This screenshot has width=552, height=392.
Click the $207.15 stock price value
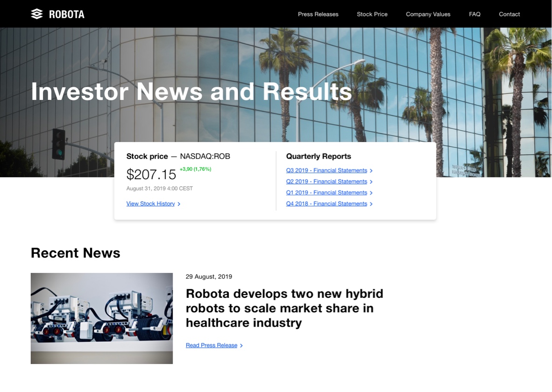[x=151, y=175]
